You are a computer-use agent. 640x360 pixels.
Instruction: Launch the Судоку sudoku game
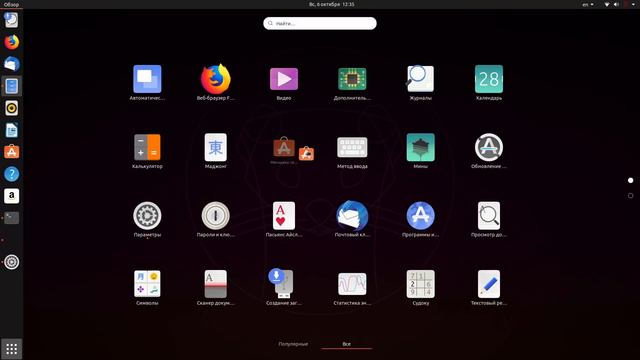point(420,284)
